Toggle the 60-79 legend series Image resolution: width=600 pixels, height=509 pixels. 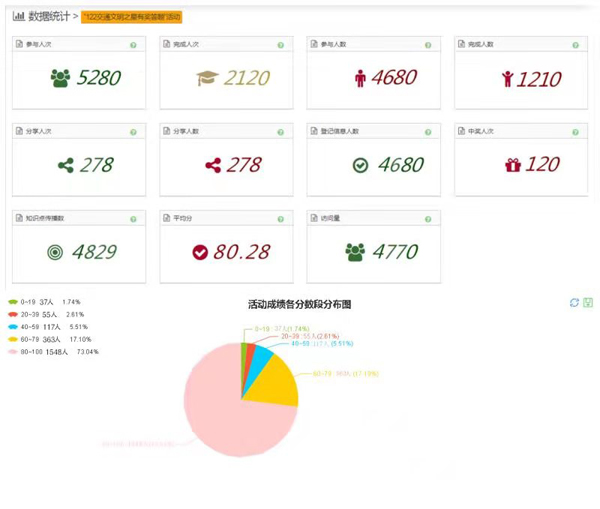(x=14, y=339)
